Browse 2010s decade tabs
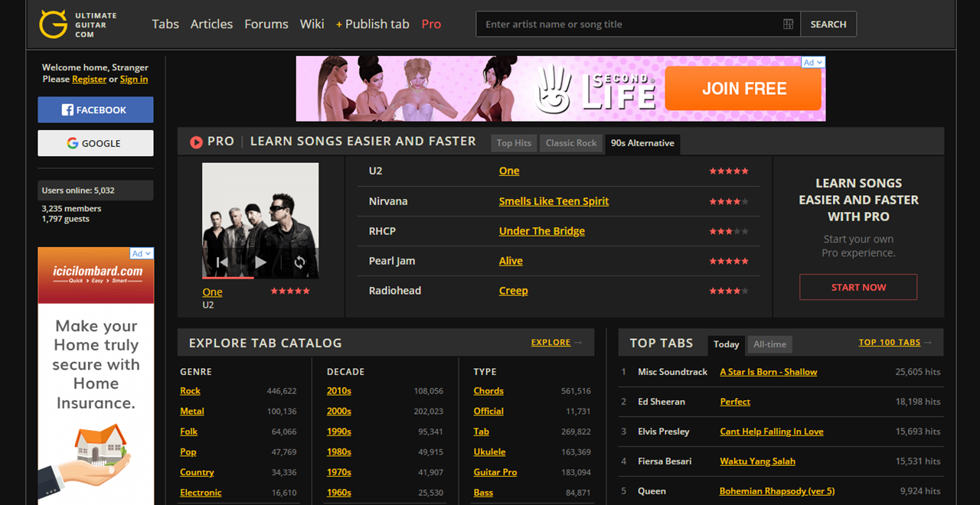The width and height of the screenshot is (980, 505). pos(339,391)
